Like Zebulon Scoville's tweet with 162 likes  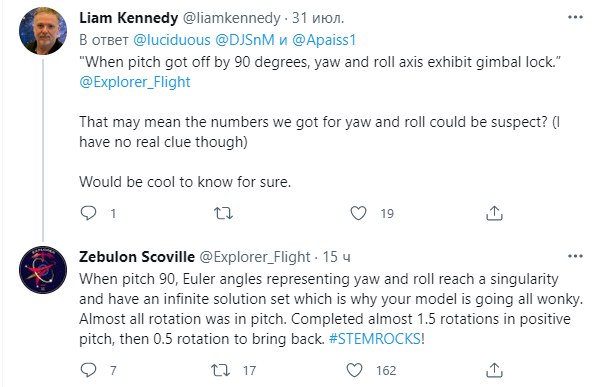(x=354, y=370)
